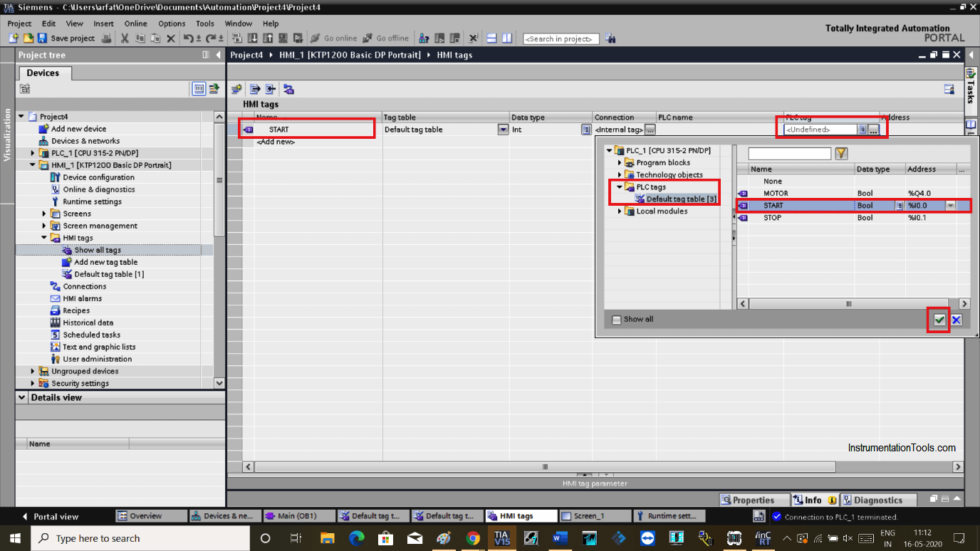The width and height of the screenshot is (980, 551).
Task: Click the Delete X toolbar icon
Action: click(171, 38)
